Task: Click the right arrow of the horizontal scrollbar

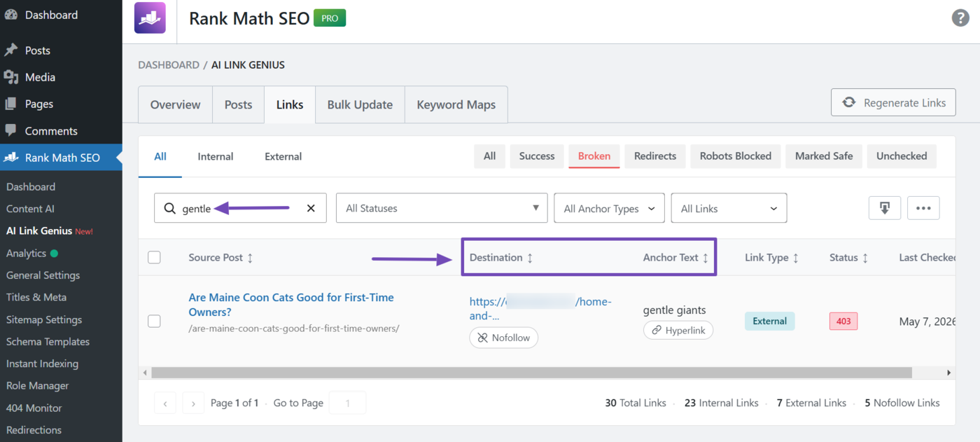Action: 949,373
